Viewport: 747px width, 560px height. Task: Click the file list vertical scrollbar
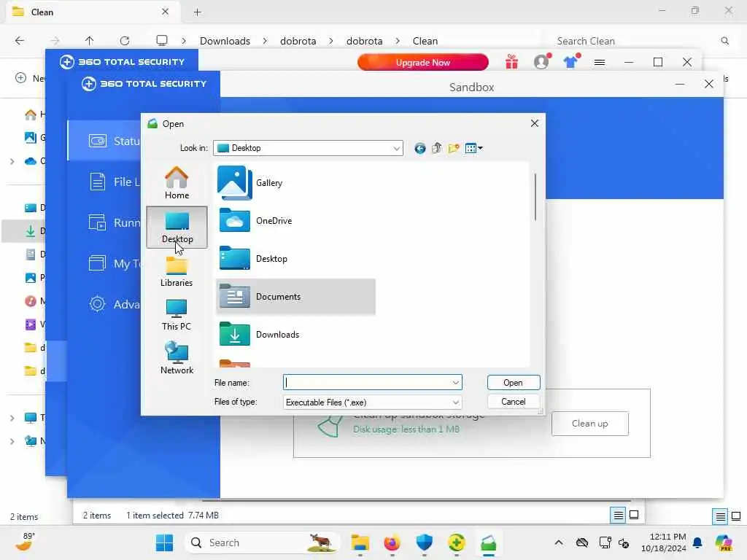(x=535, y=197)
